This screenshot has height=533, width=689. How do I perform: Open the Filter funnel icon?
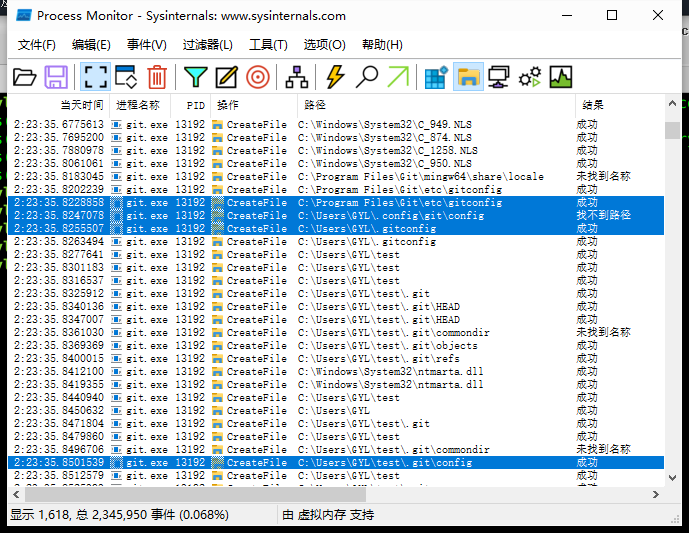pyautogui.click(x=196, y=77)
